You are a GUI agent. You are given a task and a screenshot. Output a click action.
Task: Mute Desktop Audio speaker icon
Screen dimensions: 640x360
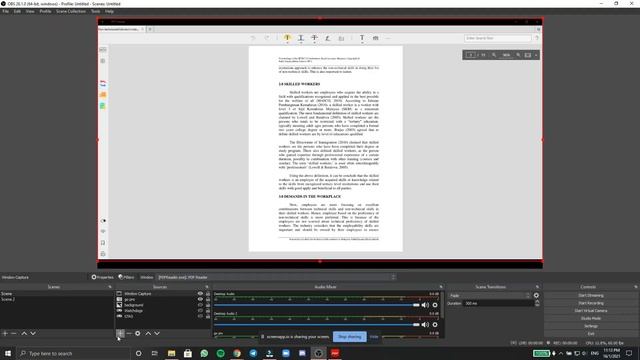click(x=425, y=305)
